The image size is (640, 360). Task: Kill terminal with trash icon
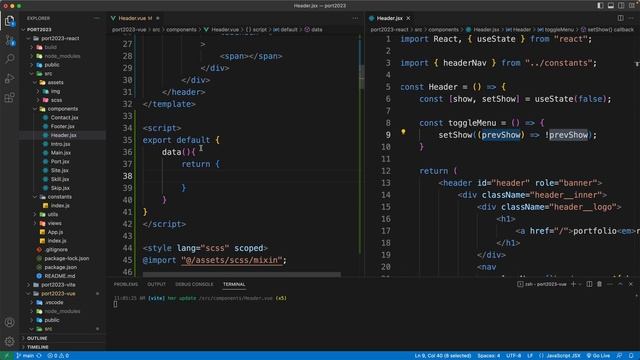(x=600, y=284)
